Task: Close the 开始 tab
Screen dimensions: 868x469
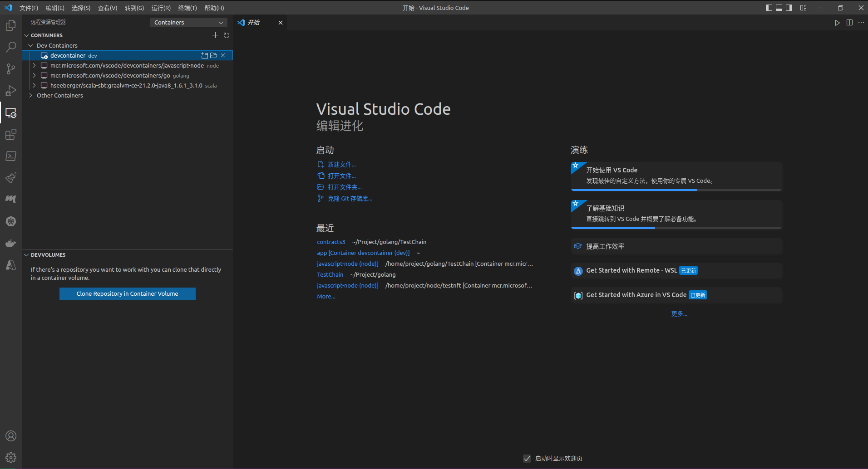Action: coord(281,23)
